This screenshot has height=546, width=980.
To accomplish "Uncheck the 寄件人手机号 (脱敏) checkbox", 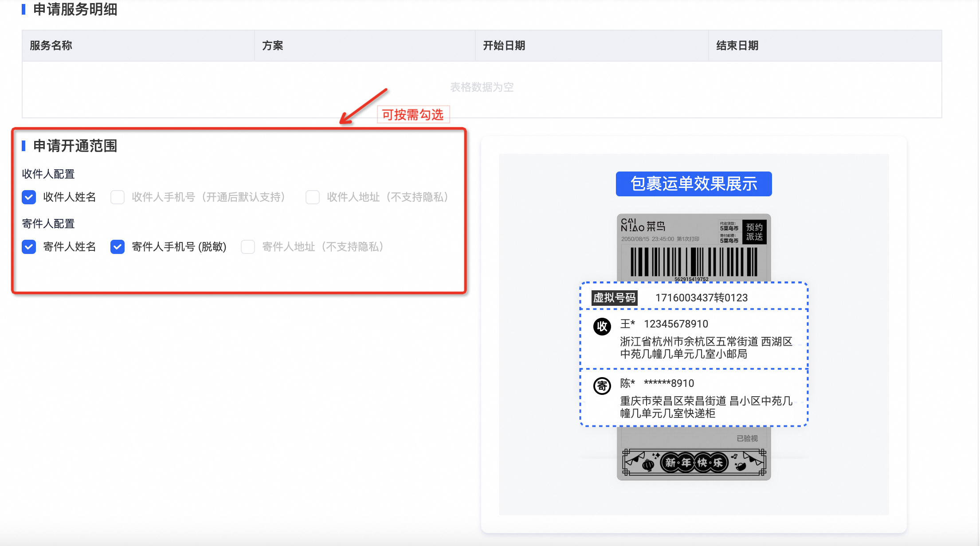I will point(118,247).
